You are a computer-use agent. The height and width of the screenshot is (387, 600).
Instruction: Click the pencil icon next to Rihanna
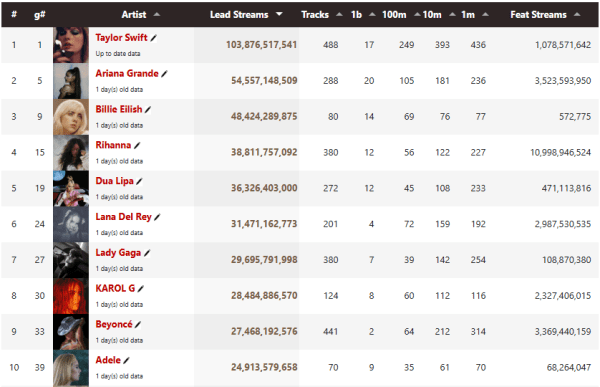[x=137, y=145]
